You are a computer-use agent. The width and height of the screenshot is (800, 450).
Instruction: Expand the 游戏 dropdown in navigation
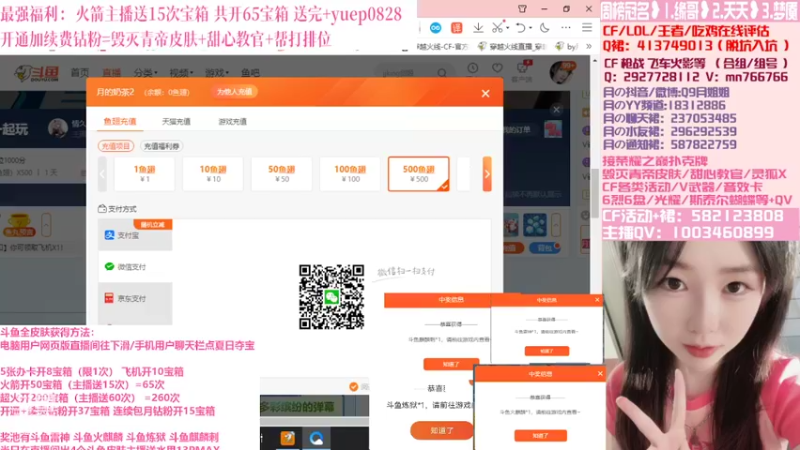(217, 73)
